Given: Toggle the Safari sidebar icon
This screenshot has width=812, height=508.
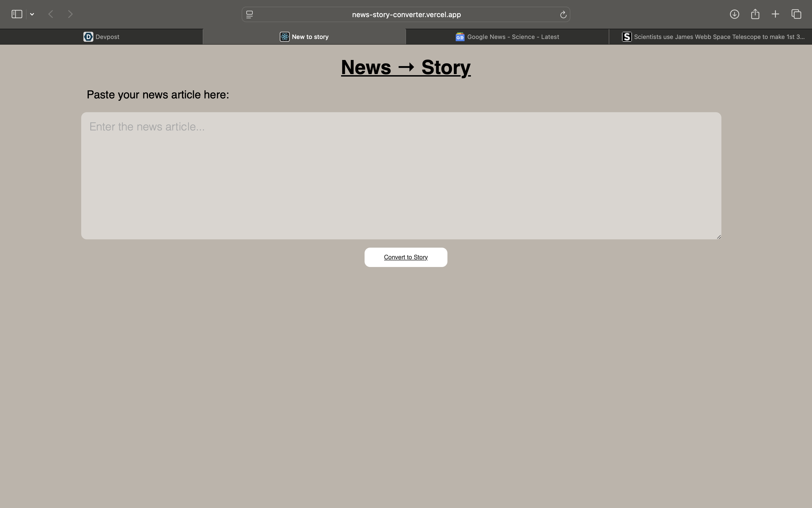Looking at the screenshot, I should 17,14.
